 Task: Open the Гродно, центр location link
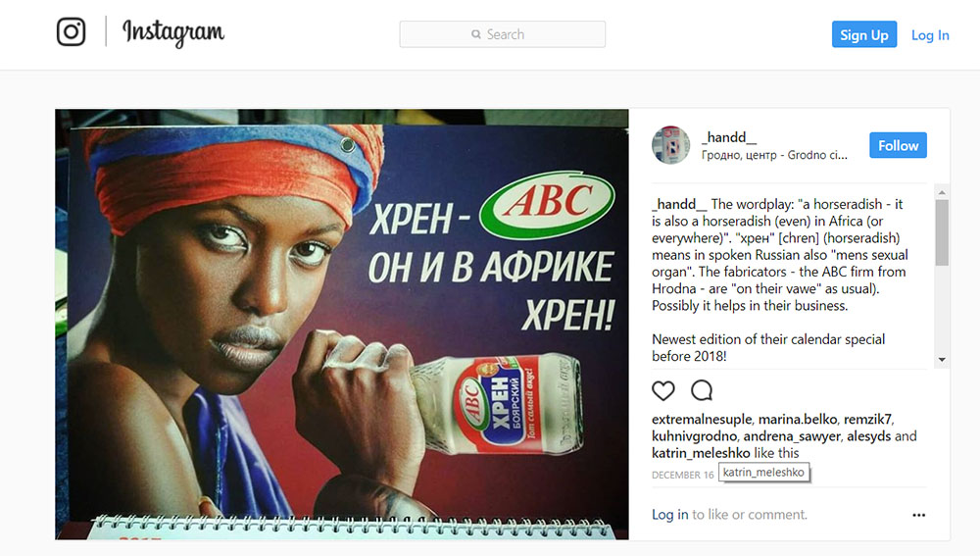click(774, 155)
